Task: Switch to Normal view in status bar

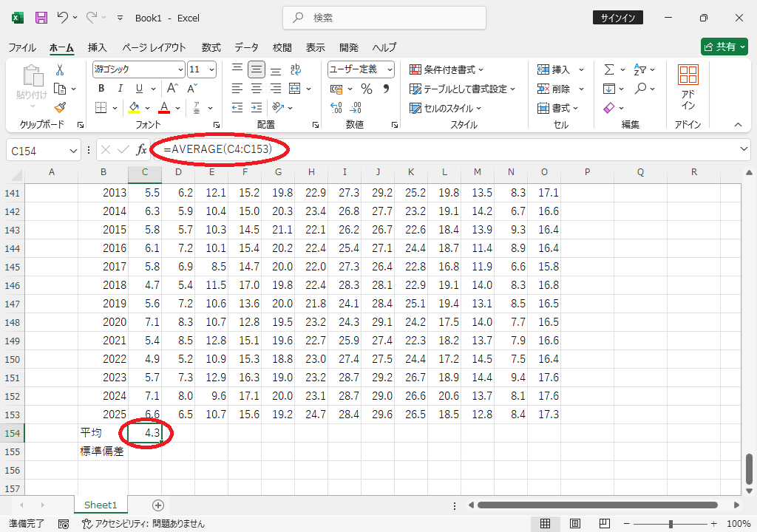Action: 545,523
